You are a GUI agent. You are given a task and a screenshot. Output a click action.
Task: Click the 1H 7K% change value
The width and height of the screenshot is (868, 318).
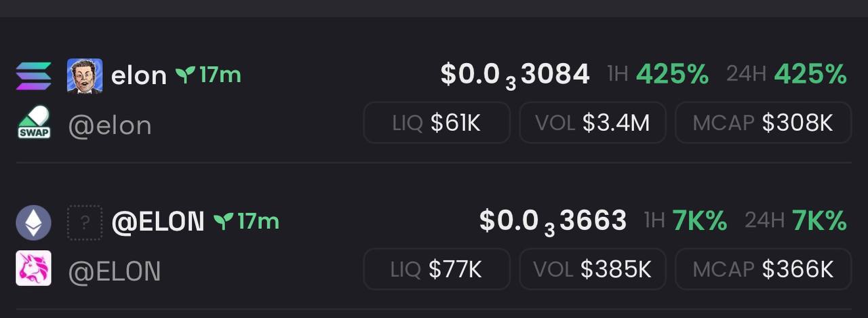point(685,220)
